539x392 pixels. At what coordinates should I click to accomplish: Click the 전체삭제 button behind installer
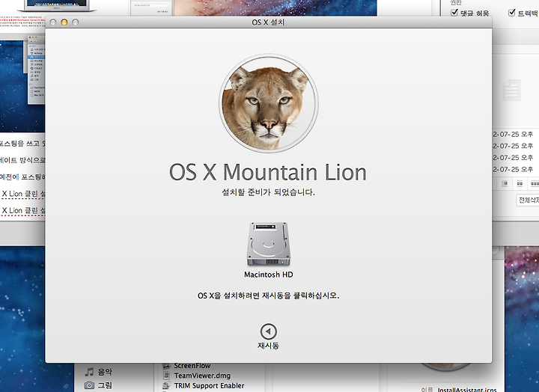click(528, 200)
